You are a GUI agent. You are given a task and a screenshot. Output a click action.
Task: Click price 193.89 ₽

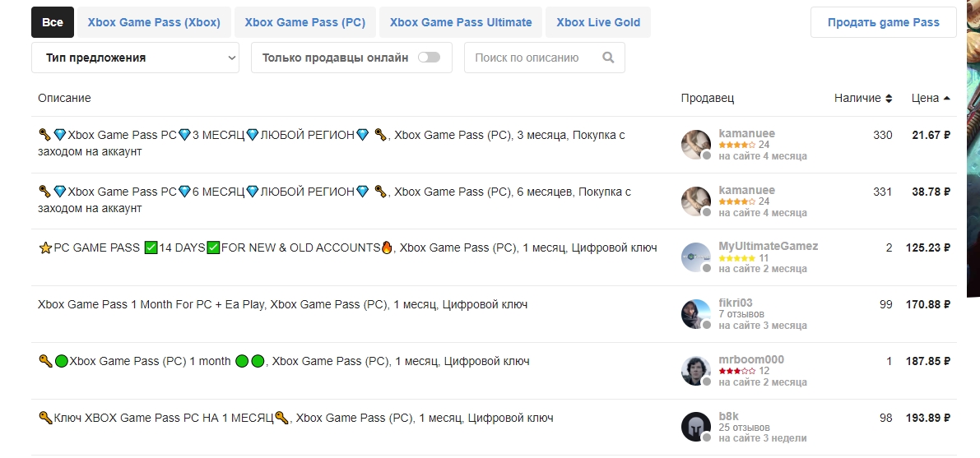point(928,418)
